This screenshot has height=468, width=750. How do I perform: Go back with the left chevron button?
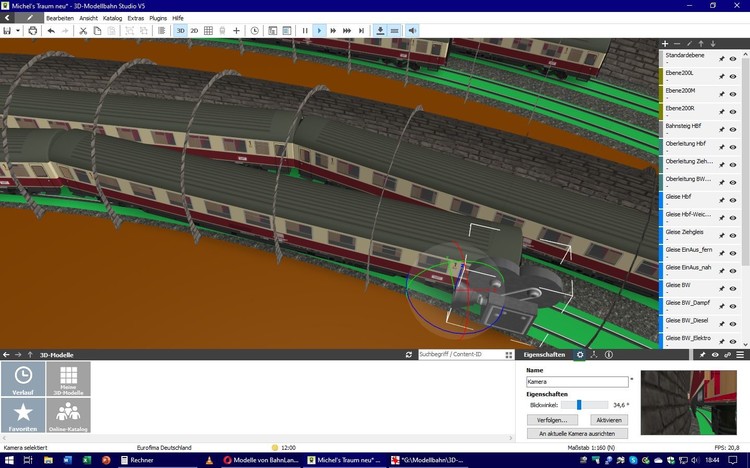pos(7,18)
